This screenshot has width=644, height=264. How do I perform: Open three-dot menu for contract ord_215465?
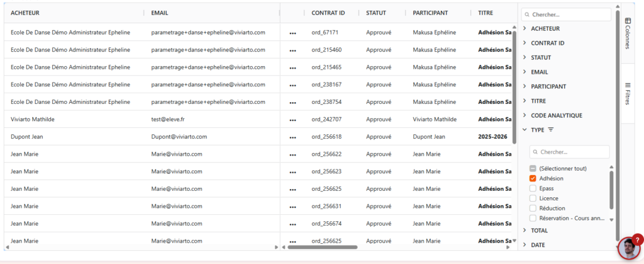pos(292,67)
